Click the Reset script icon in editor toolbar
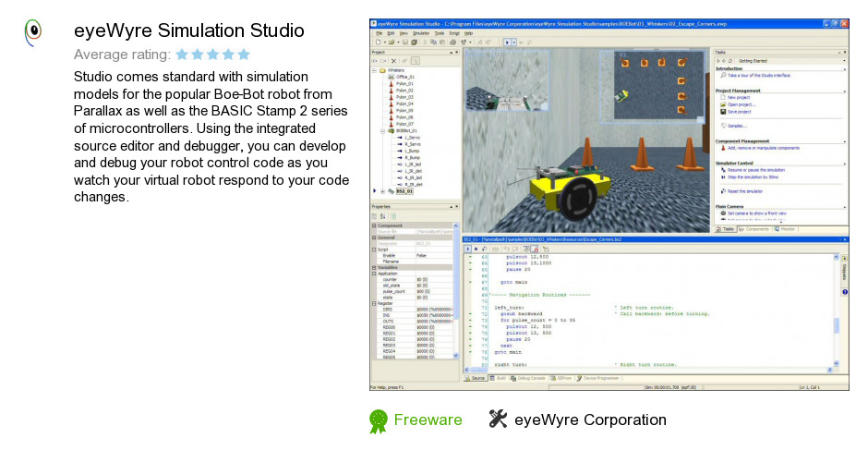This screenshot has height=462, width=868. (x=485, y=249)
